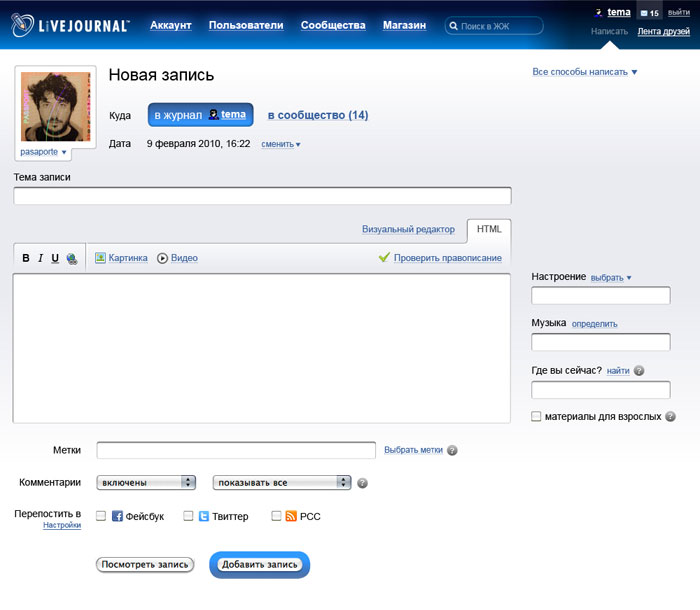The height and width of the screenshot is (610, 700).
Task: Open the Комментарии включены dropdown
Action: pyautogui.click(x=146, y=482)
